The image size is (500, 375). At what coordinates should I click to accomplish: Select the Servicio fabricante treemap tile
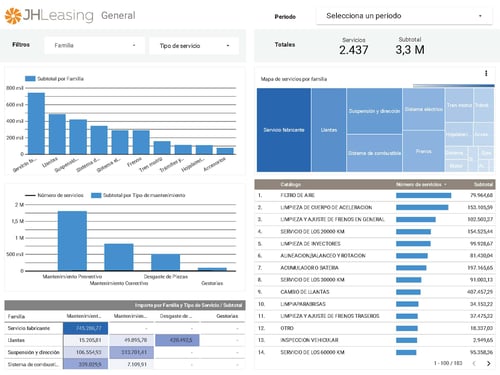point(284,130)
